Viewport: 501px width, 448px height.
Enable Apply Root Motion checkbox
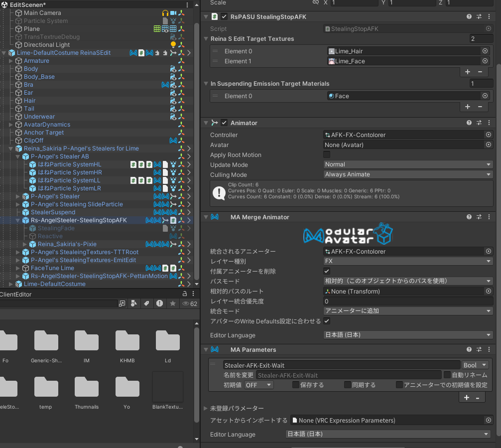327,155
